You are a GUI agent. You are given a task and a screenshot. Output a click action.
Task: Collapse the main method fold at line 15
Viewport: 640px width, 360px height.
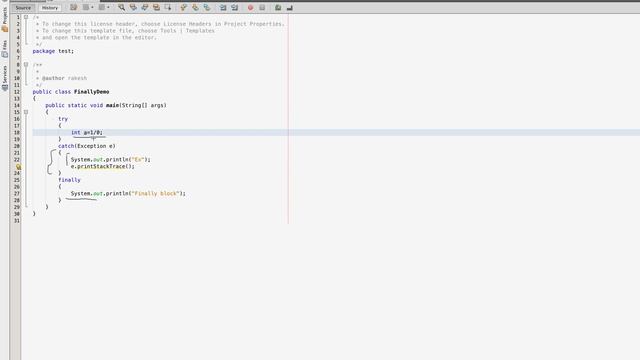coord(26,112)
